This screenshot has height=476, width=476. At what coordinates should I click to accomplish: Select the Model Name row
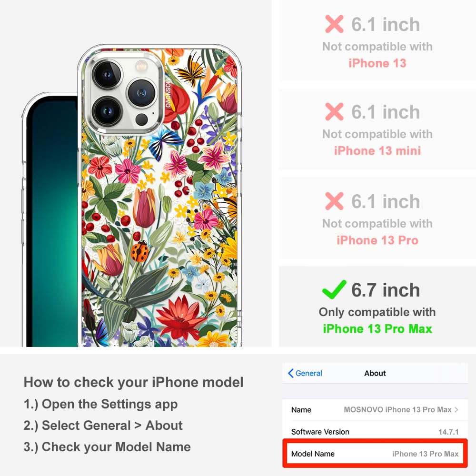(x=375, y=454)
